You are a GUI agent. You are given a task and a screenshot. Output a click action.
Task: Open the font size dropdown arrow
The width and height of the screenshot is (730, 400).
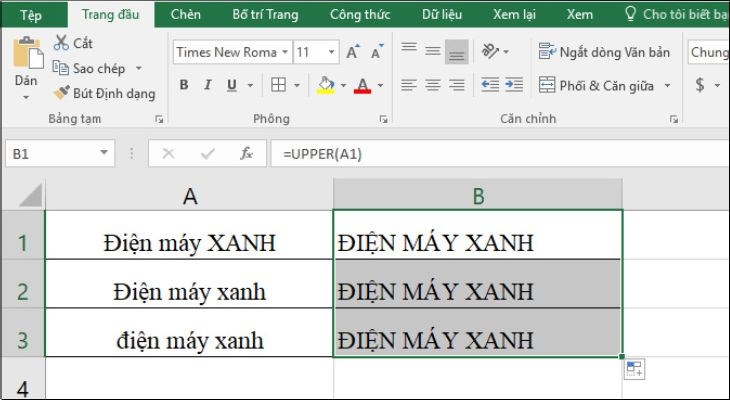331,52
